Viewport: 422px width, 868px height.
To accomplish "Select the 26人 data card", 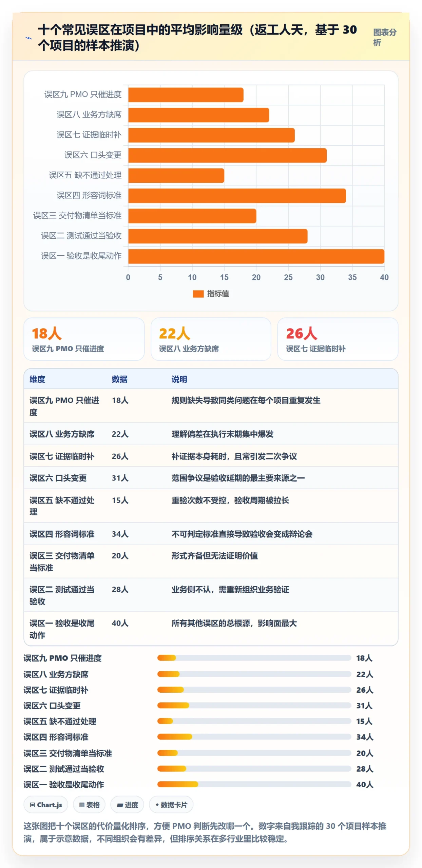I will coord(338,339).
